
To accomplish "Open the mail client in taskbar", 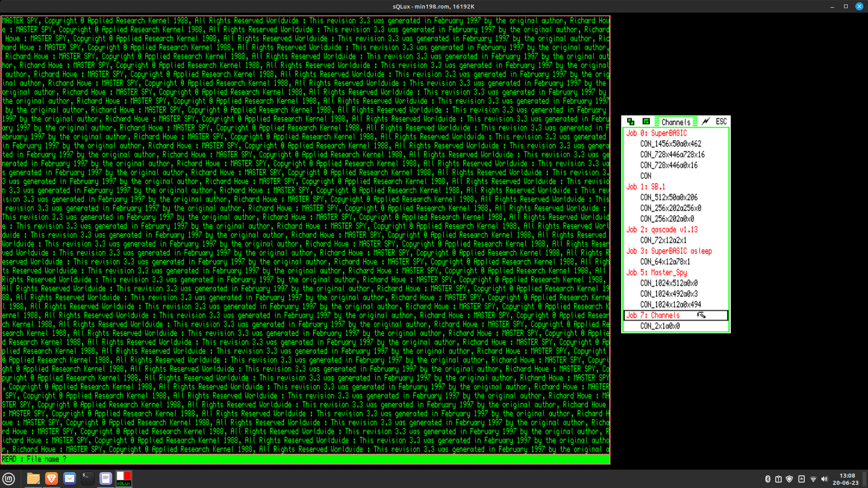I will coord(70,479).
